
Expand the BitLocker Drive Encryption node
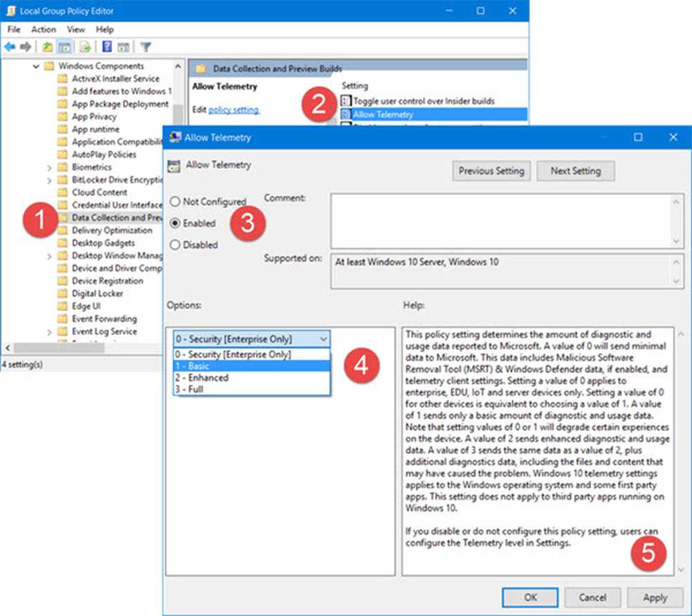[49, 181]
